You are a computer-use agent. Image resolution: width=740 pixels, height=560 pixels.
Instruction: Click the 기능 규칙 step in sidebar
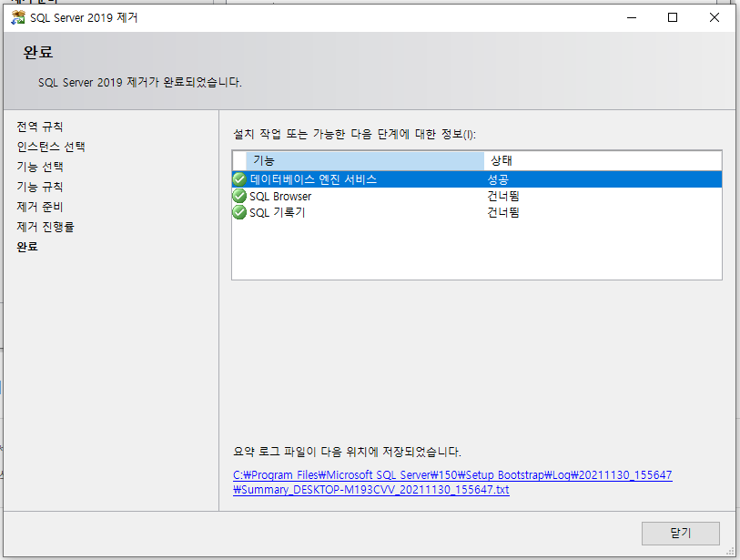(40, 187)
